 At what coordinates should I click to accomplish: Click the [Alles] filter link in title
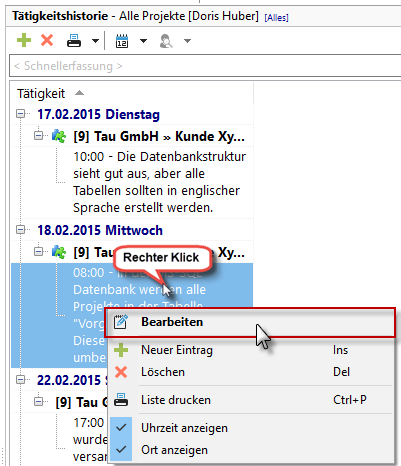coord(276,17)
